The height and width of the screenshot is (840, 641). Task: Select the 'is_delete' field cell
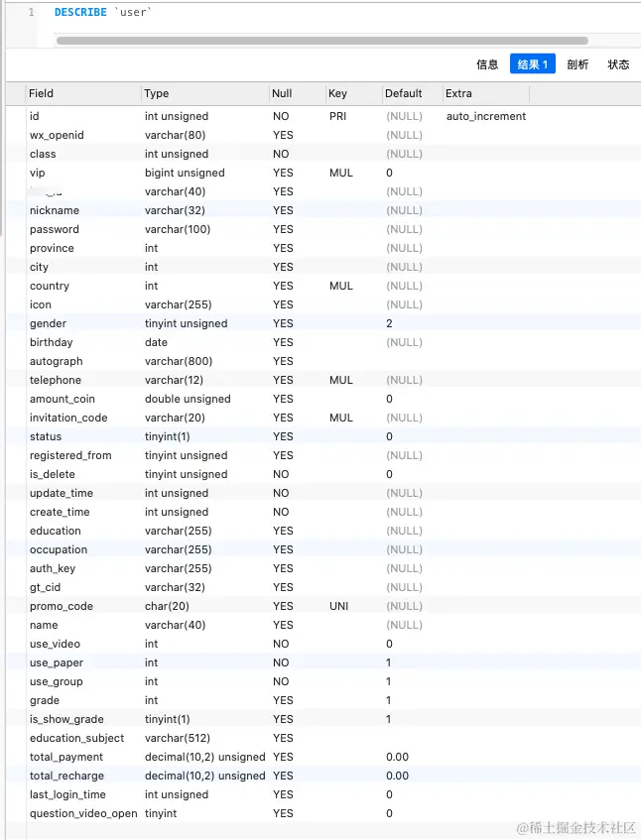[x=53, y=474]
